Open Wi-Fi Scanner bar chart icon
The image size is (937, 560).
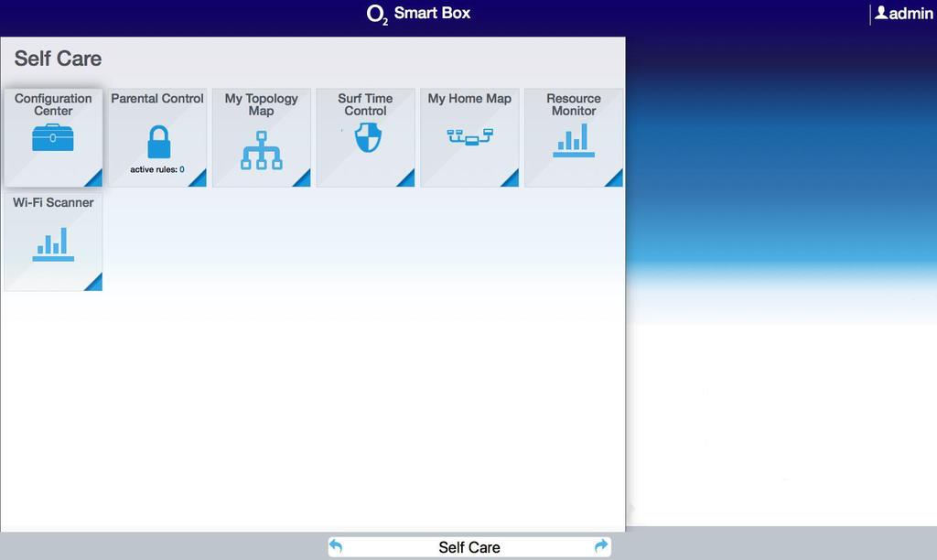pos(53,244)
